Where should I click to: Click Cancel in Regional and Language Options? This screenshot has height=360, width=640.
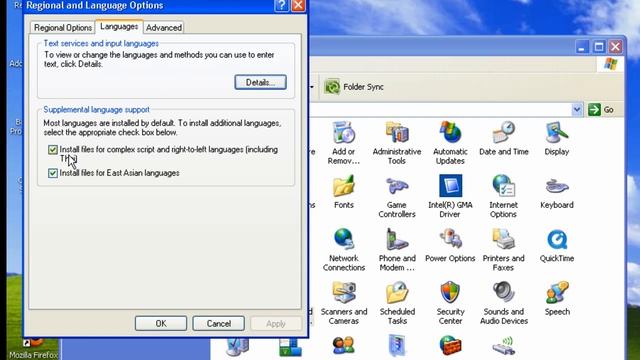(x=218, y=323)
